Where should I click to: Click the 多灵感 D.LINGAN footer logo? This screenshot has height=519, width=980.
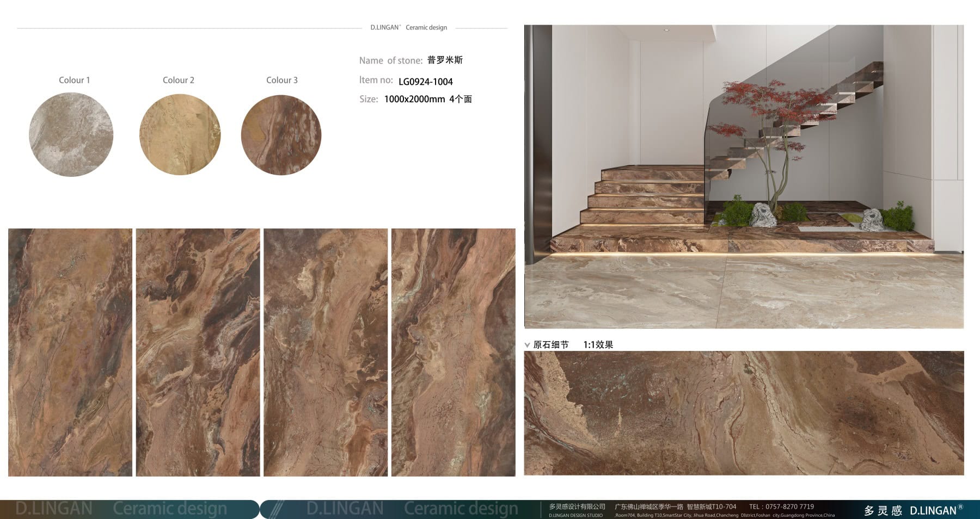tap(912, 510)
